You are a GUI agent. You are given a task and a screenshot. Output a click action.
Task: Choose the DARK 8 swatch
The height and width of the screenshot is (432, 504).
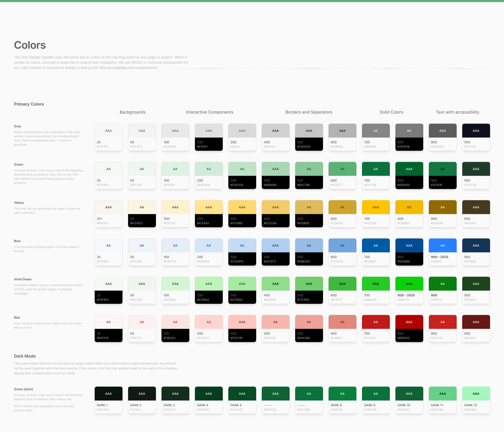[342, 400]
